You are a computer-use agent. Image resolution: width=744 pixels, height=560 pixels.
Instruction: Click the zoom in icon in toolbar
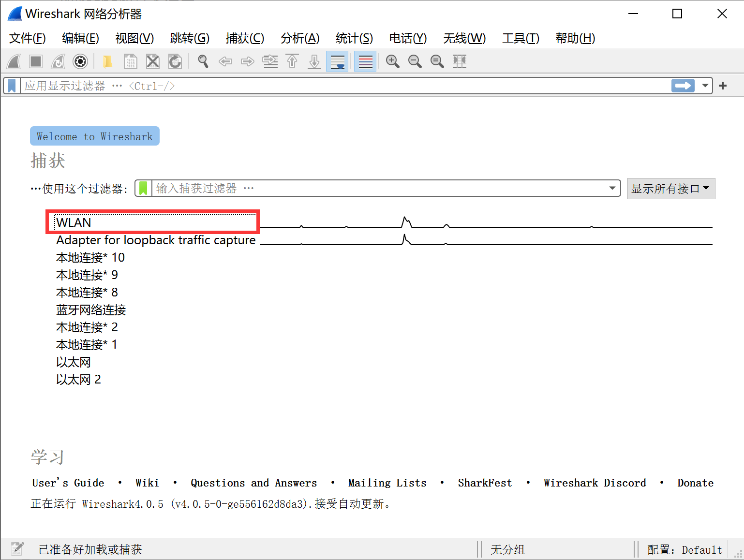point(392,61)
